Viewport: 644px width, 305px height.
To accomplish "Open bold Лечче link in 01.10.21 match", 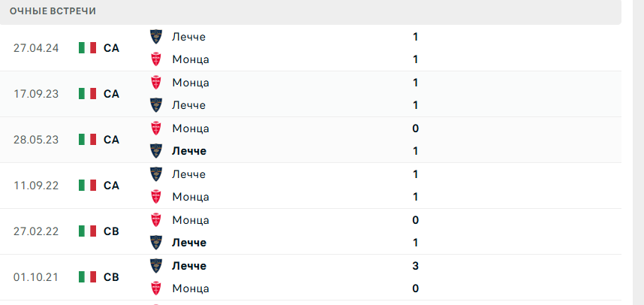I will coord(189,266).
